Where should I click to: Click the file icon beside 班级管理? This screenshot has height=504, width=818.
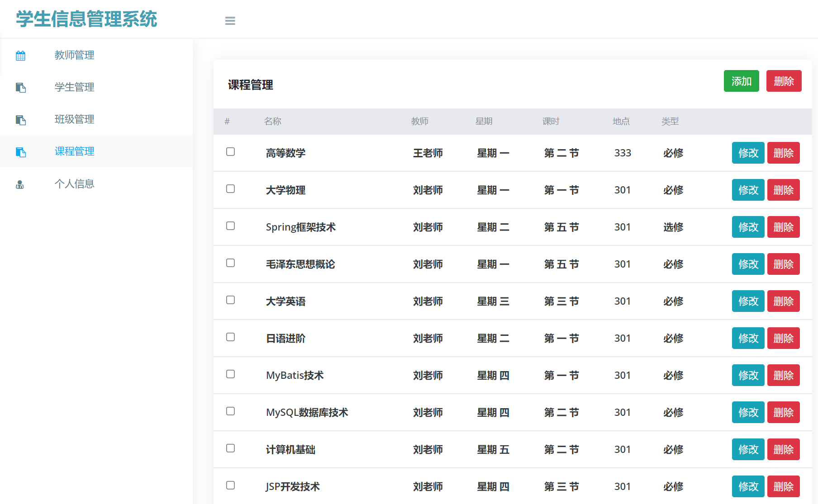[x=21, y=120]
